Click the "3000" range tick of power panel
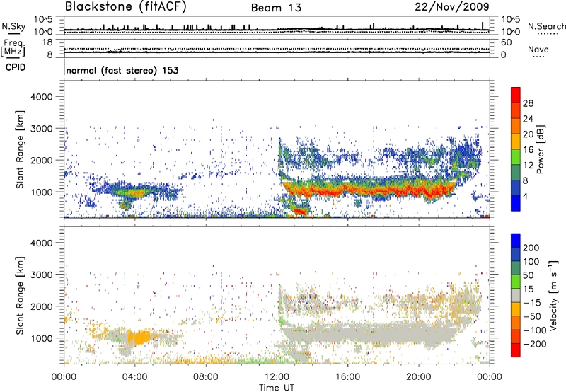Viewport: 566px width, 392px height. 42,129
